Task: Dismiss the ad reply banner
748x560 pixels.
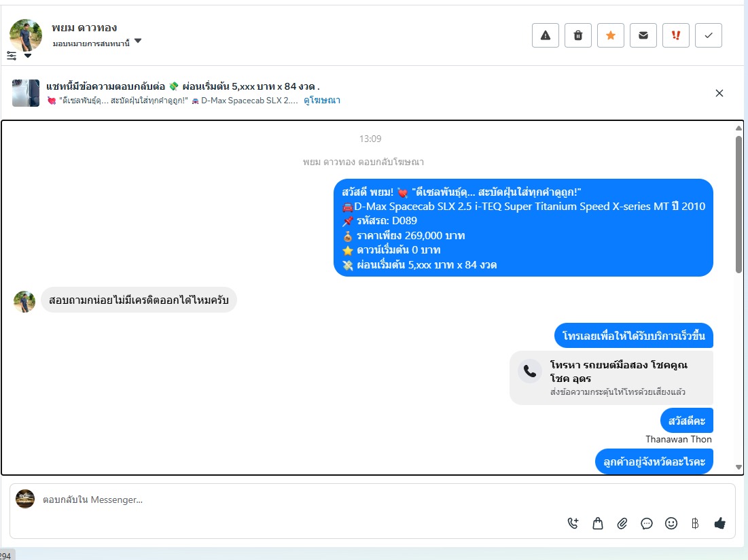Action: point(719,93)
